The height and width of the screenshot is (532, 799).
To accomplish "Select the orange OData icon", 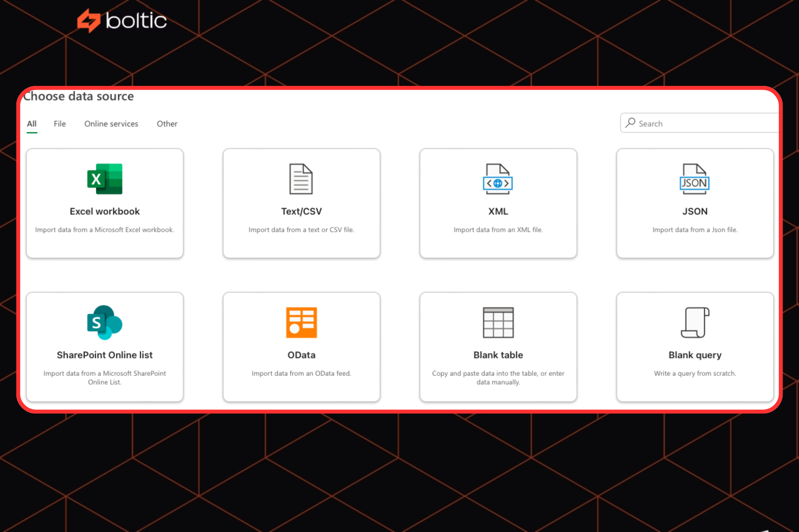I will [x=301, y=322].
